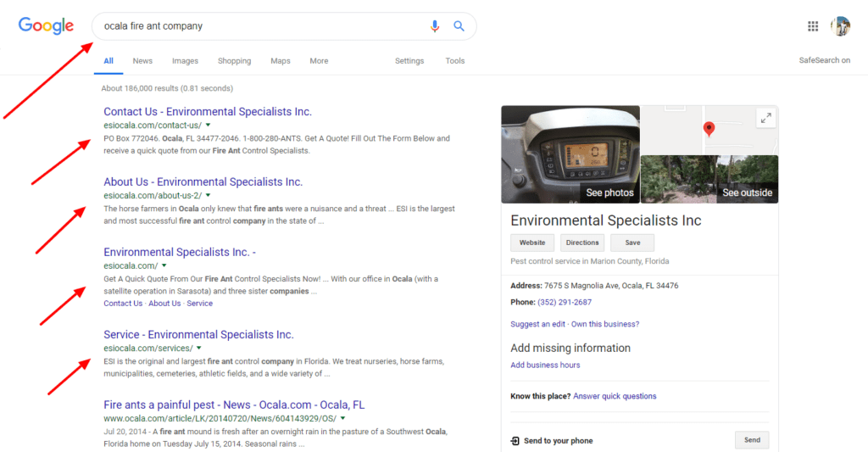
Task: Click Pest control service in Marion County text
Action: pos(590,261)
